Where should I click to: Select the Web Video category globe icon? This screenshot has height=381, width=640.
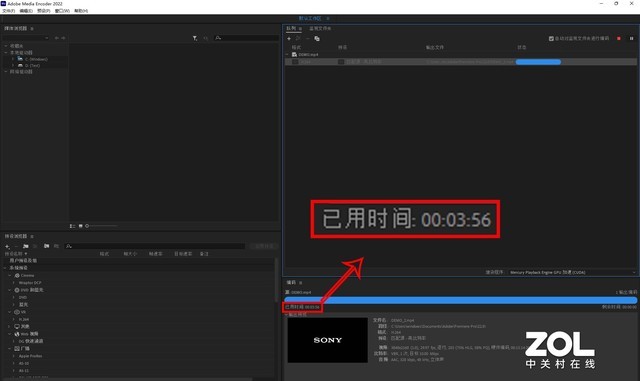point(17,334)
